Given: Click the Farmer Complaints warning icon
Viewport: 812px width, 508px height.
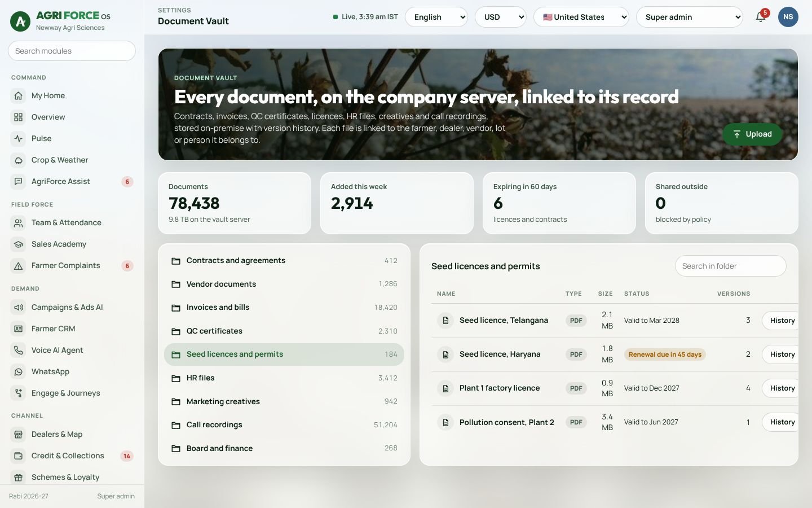Looking at the screenshot, I should [x=19, y=265].
